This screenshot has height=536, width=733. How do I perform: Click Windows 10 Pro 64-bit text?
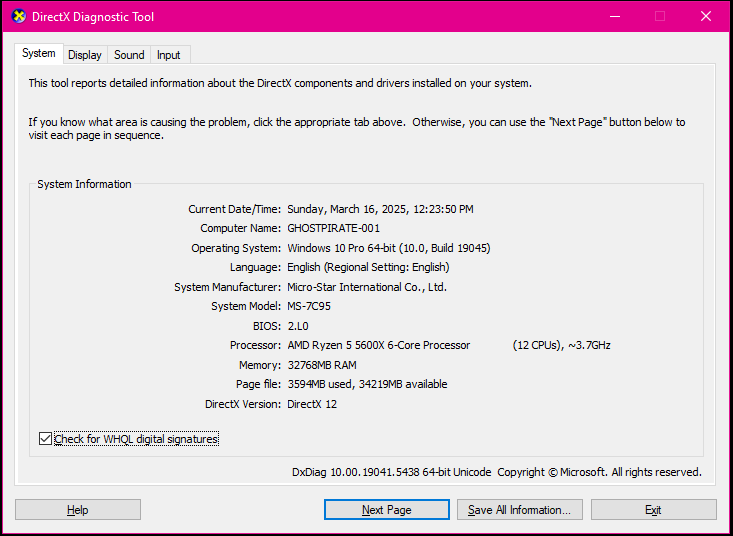point(341,248)
